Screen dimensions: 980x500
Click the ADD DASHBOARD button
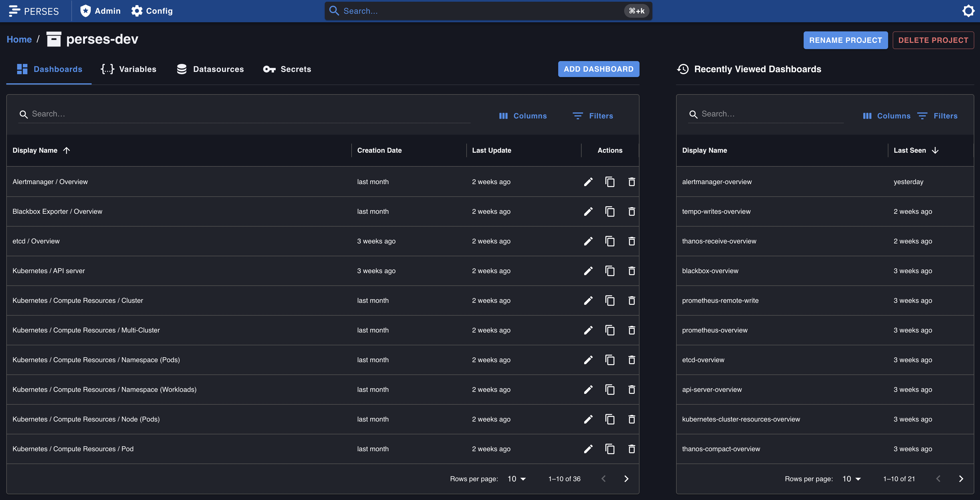click(598, 69)
